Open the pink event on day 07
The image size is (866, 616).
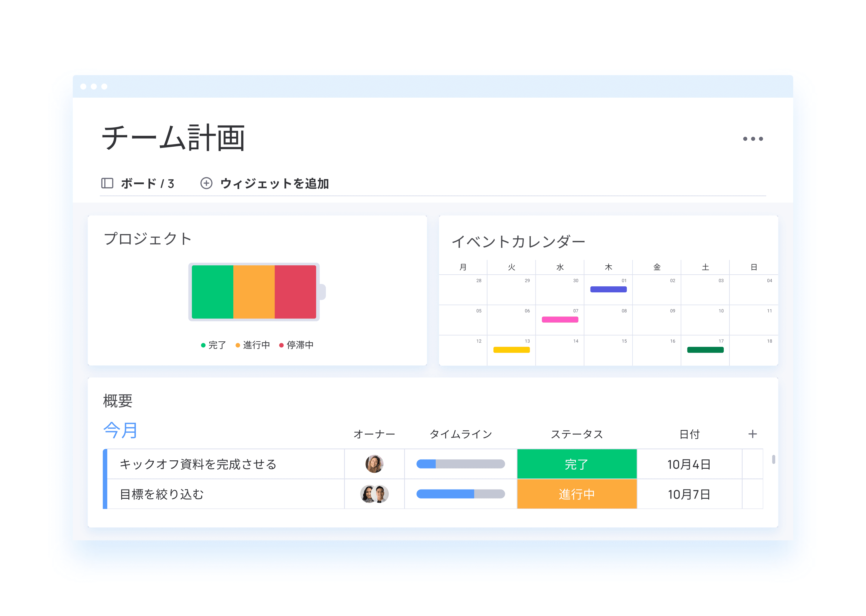point(560,320)
